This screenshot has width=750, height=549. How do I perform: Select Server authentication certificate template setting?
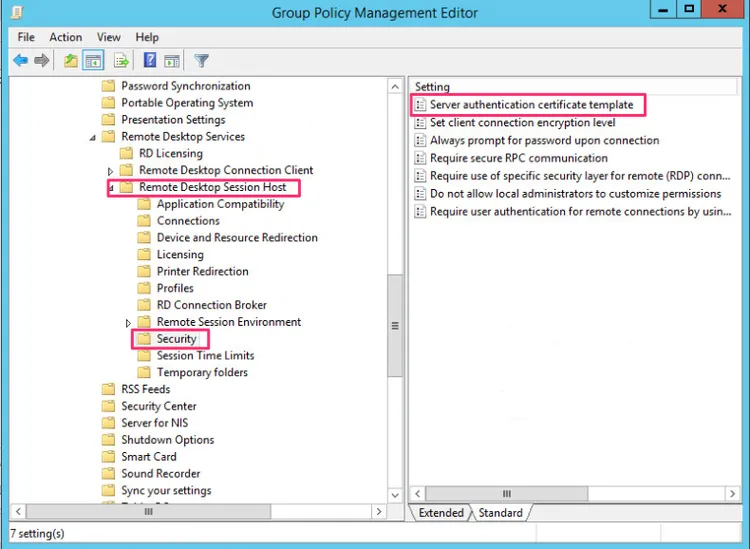coord(531,105)
